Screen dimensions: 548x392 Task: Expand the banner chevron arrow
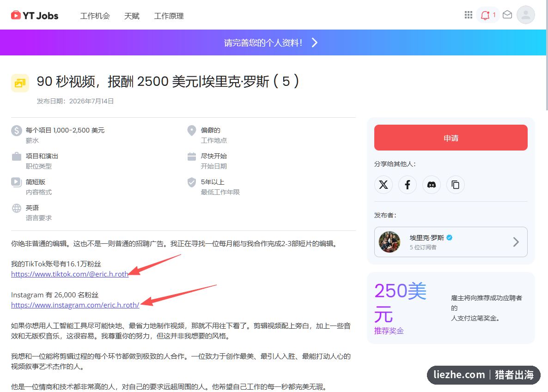pos(315,42)
